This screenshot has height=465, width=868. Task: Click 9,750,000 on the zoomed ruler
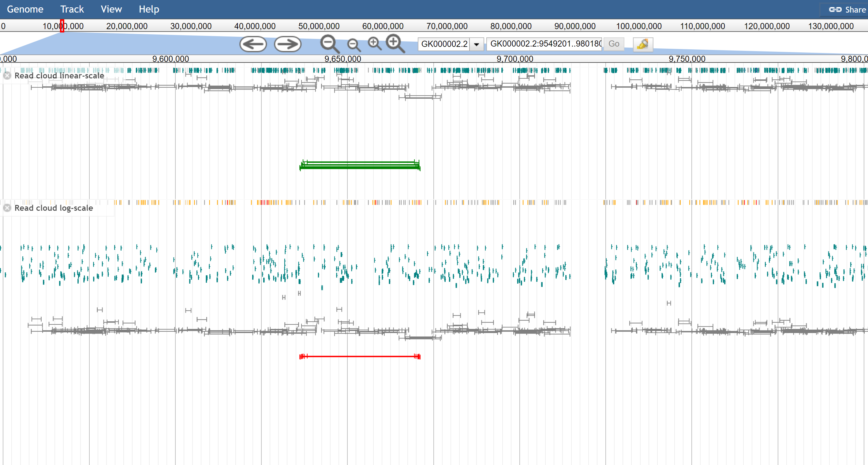tap(687, 59)
